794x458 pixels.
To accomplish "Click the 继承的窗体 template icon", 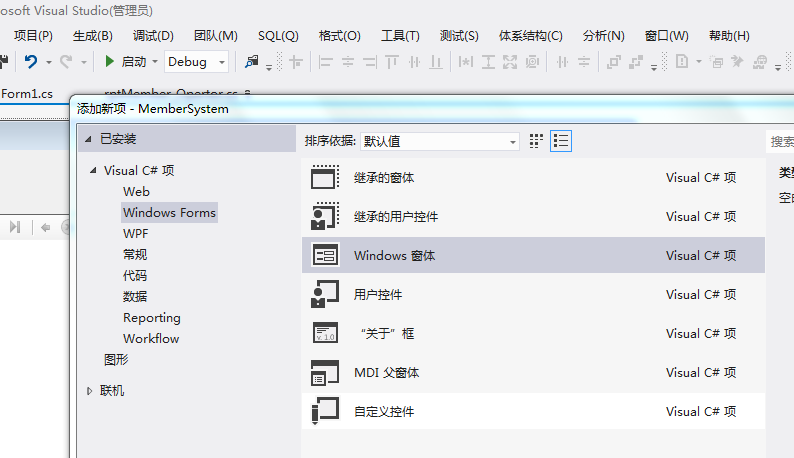I will (325, 177).
